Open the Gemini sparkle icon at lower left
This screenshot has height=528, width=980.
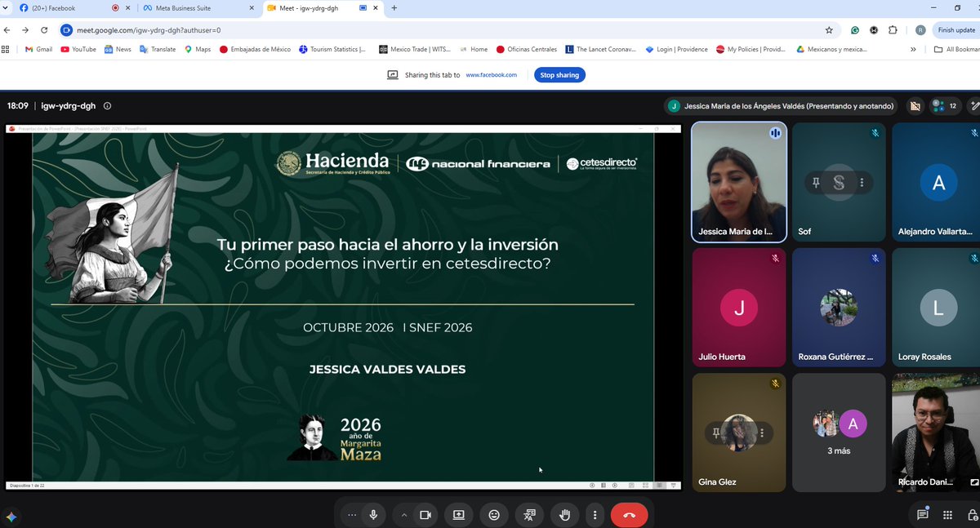coord(11,517)
